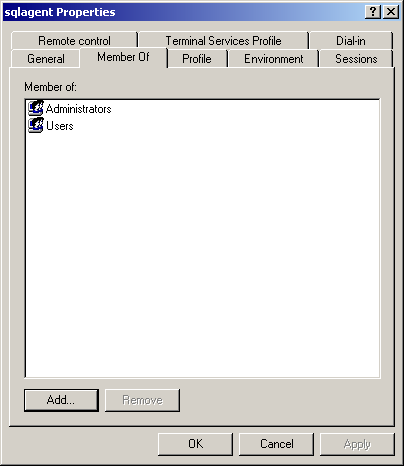Open the Terminal Services Profile tab
404x466 pixels.
coord(223,41)
